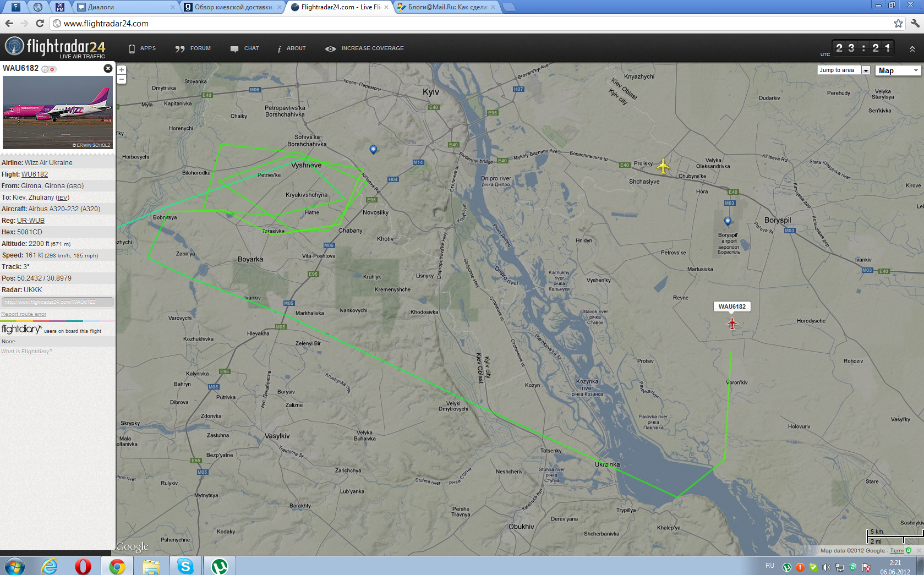Click the Increase Coverage eye icon
The height and width of the screenshot is (575, 924).
(330, 48)
